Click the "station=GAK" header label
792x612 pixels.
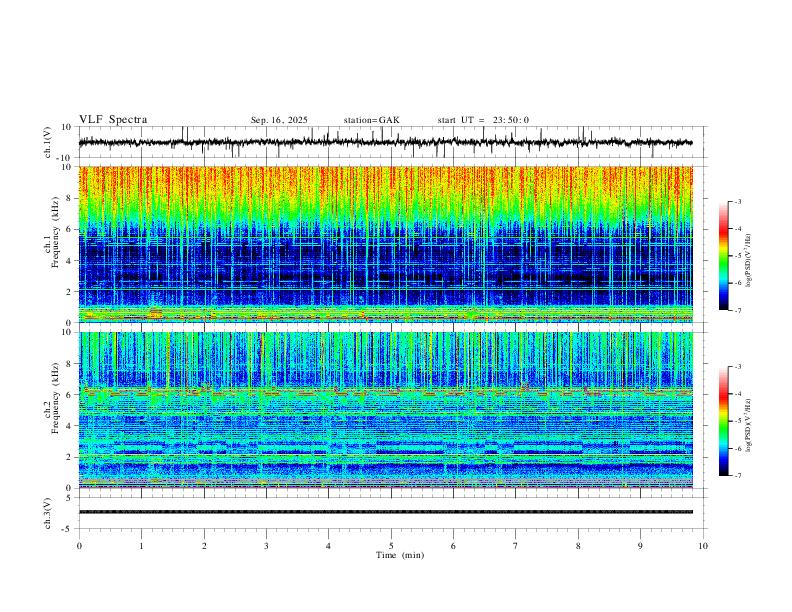pyautogui.click(x=371, y=120)
